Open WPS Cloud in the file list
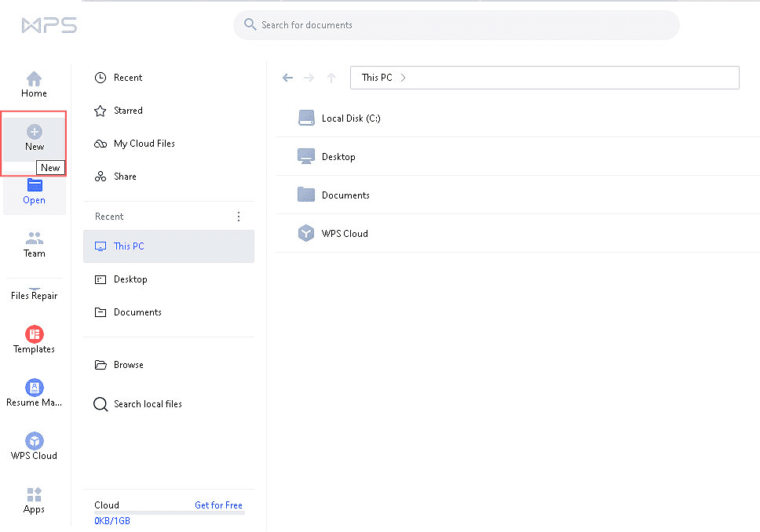760x532 pixels. [517, 233]
